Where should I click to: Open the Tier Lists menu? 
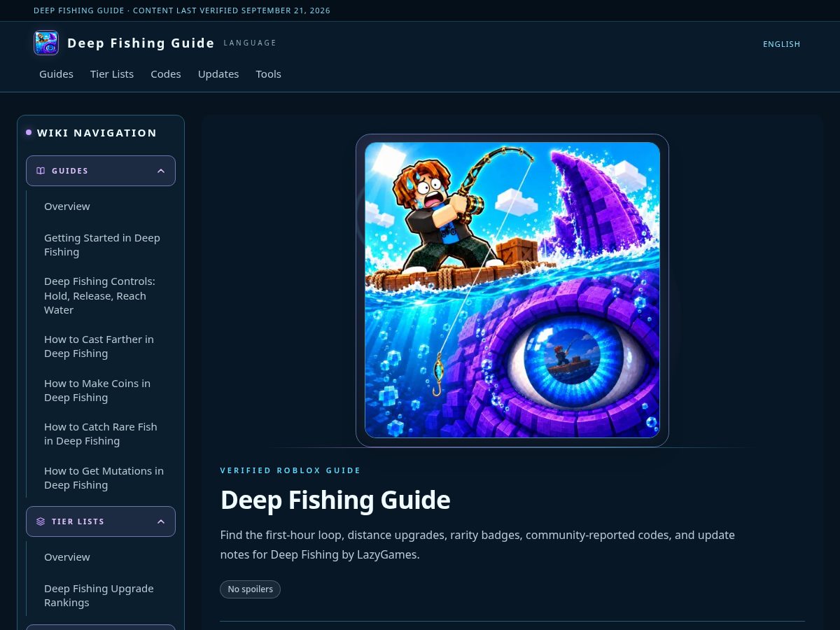click(112, 74)
